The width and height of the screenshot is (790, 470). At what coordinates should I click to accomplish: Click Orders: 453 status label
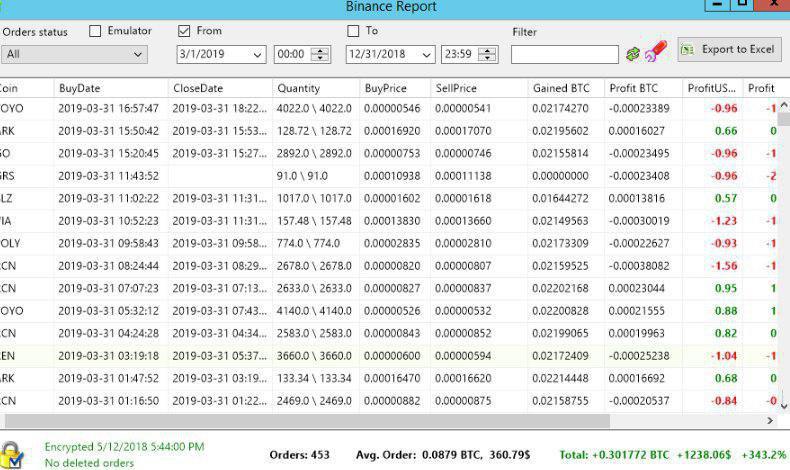tap(299, 455)
